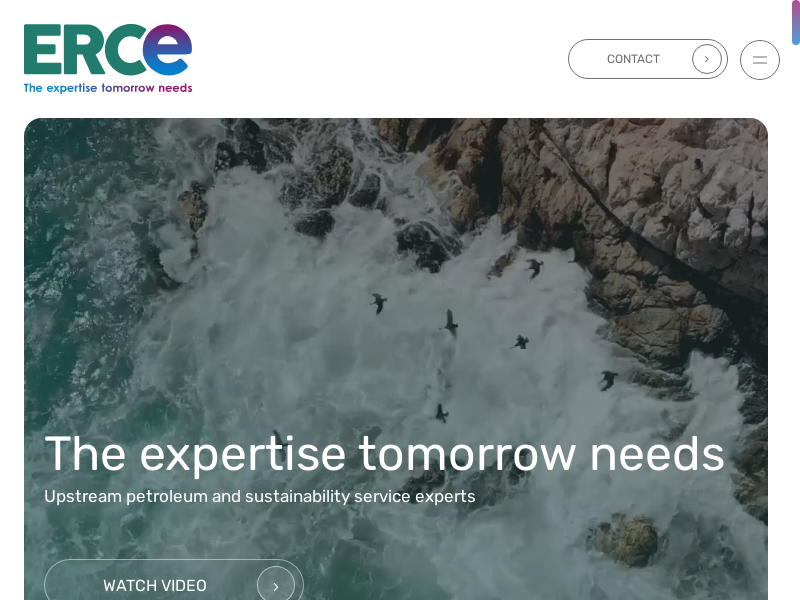This screenshot has width=800, height=600.
Task: Select the CONTACT button label
Action: point(633,59)
